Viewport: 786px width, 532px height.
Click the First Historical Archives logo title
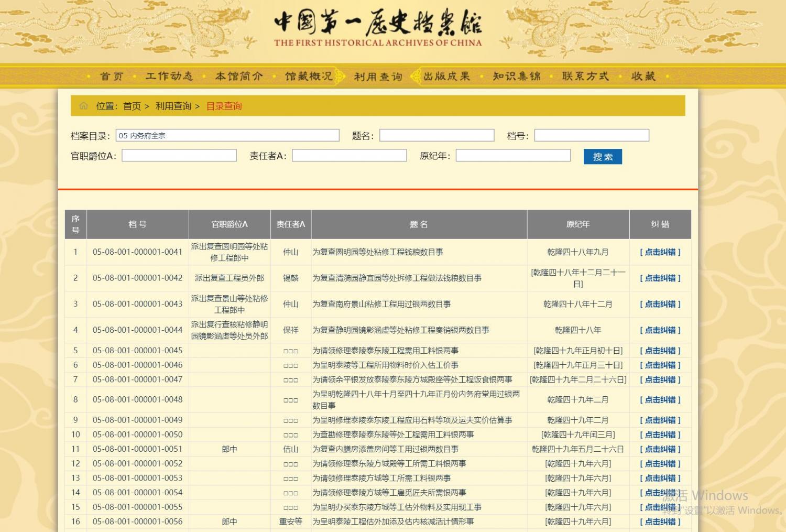coord(377,28)
